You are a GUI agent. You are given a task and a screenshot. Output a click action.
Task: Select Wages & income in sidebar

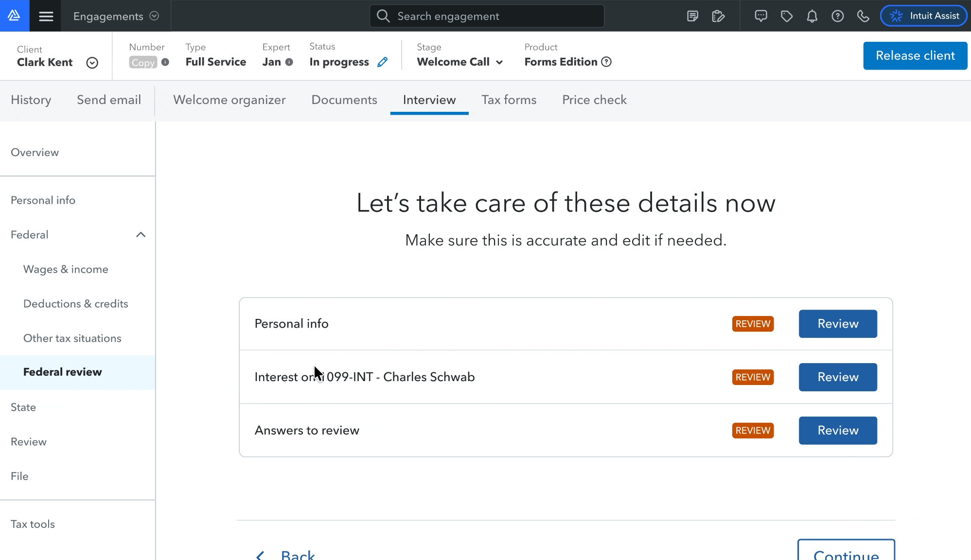[x=66, y=269]
